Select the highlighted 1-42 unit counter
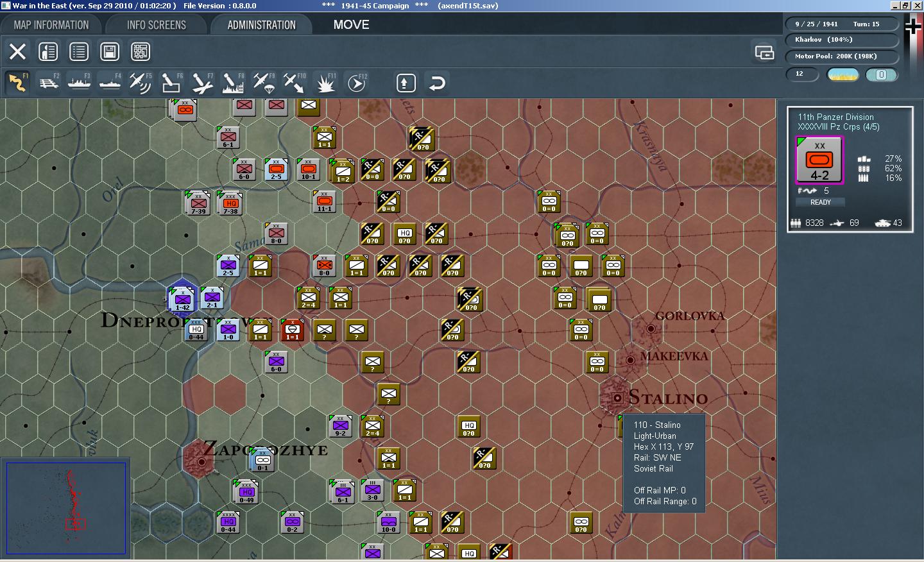The height and width of the screenshot is (562, 924). pos(182,299)
